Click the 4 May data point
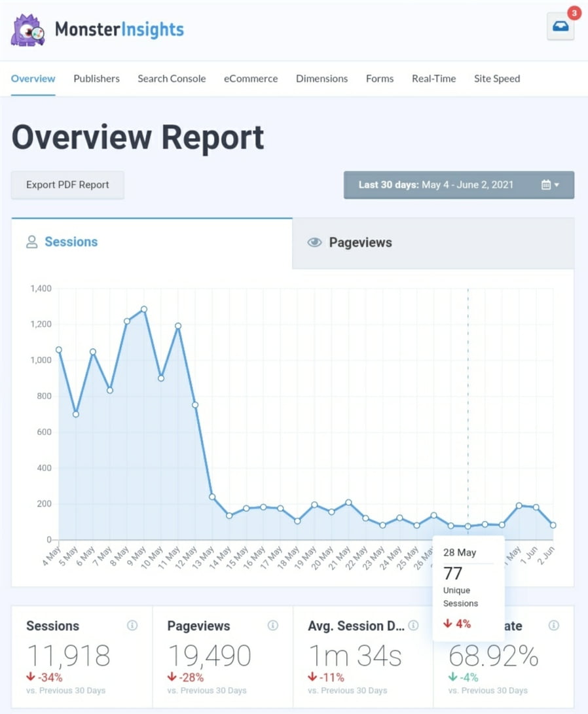The height and width of the screenshot is (714, 588). click(x=59, y=349)
